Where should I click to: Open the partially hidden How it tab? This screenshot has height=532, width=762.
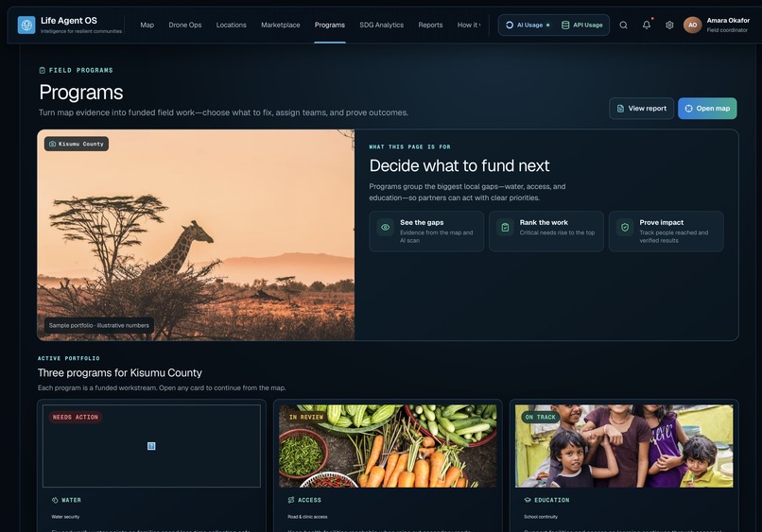tap(469, 25)
